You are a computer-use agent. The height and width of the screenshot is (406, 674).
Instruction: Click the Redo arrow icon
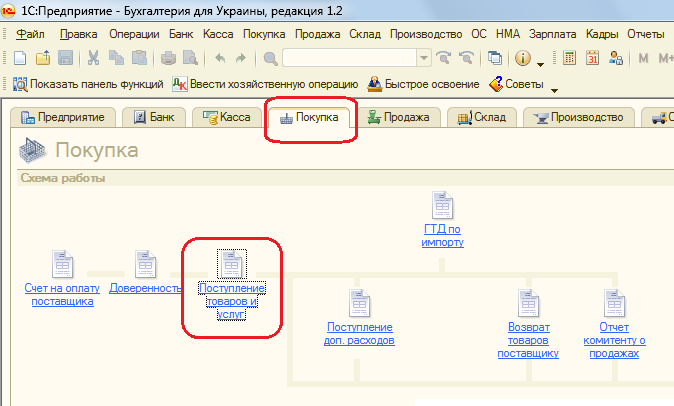241,58
